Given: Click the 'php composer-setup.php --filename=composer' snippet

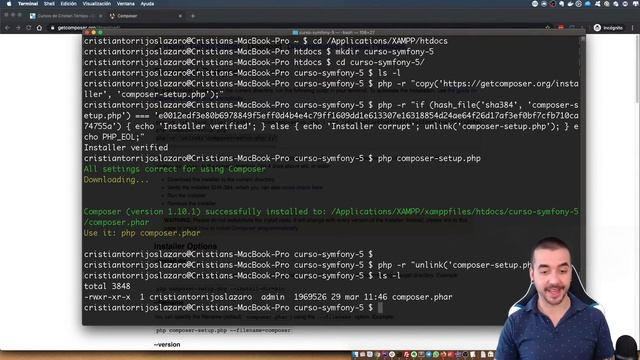Looking at the screenshot, I should pos(223,330).
